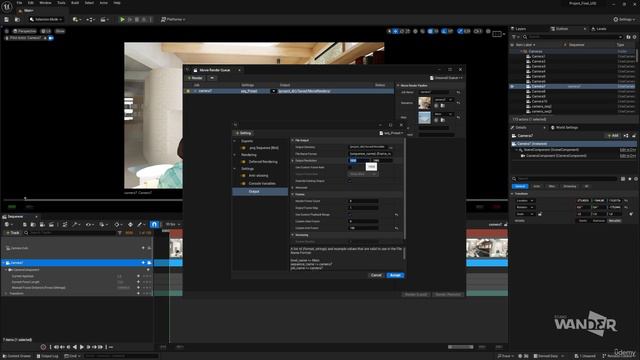Click Cancel in the settings dialog
The image size is (640, 360).
pos(376,275)
